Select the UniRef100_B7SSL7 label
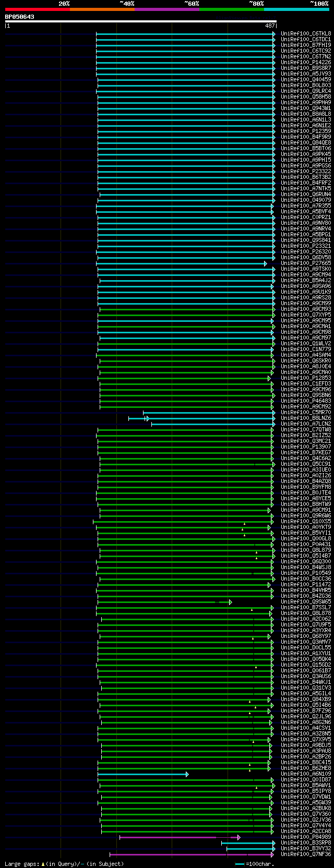Viewport: 334px width, 868px height. pos(306,607)
